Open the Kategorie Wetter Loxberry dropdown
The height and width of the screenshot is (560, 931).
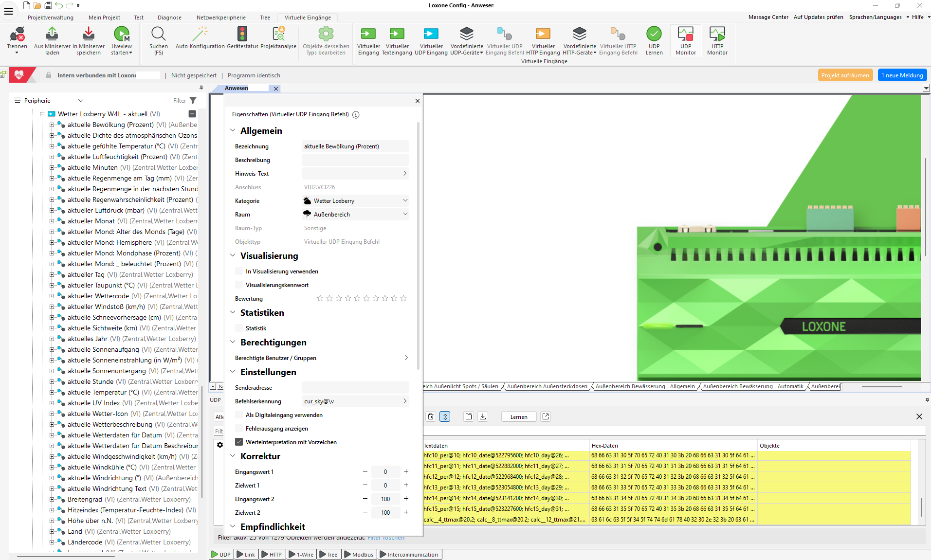coord(355,201)
